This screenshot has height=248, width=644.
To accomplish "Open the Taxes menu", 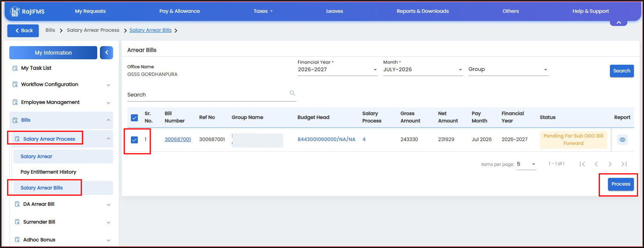I will 263,11.
